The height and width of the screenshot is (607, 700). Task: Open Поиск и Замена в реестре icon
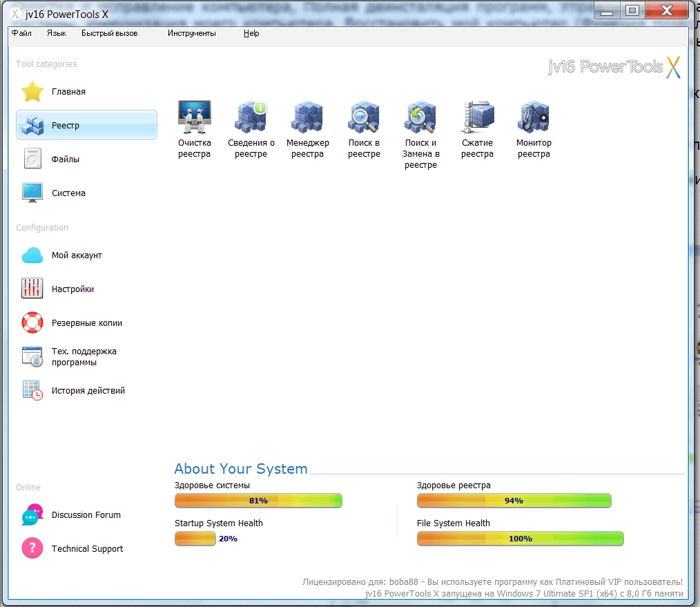[x=420, y=117]
